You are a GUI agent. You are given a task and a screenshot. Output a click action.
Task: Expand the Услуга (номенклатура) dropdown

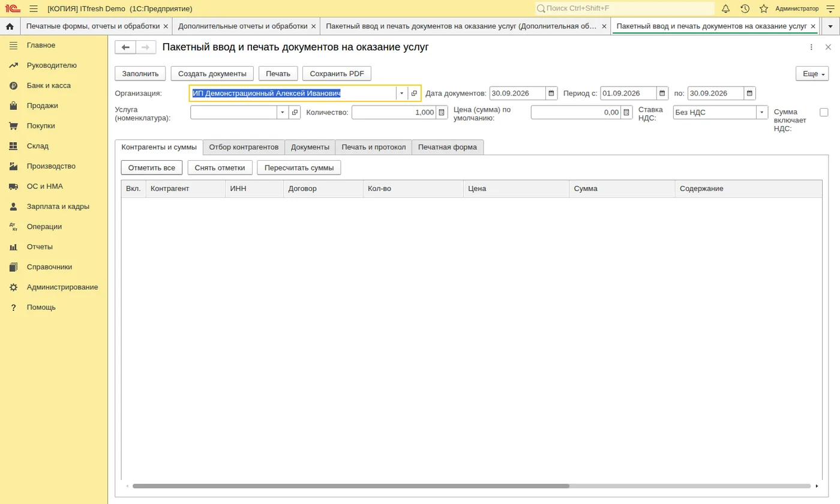pyautogui.click(x=283, y=112)
